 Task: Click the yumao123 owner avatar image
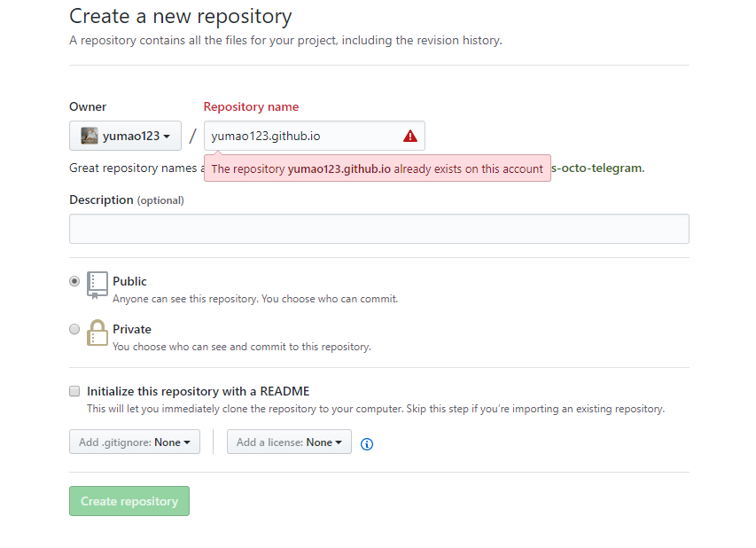pyautogui.click(x=90, y=136)
